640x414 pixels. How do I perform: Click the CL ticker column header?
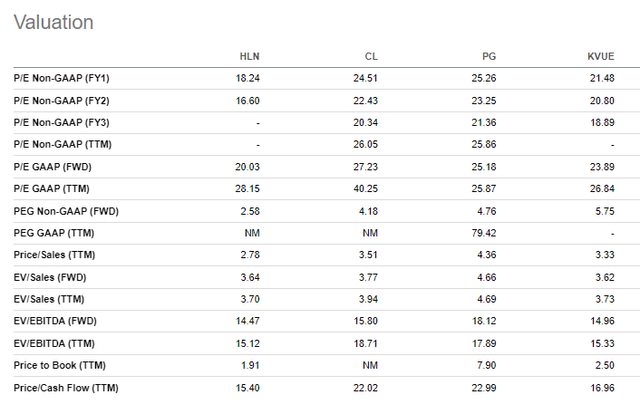(x=371, y=56)
